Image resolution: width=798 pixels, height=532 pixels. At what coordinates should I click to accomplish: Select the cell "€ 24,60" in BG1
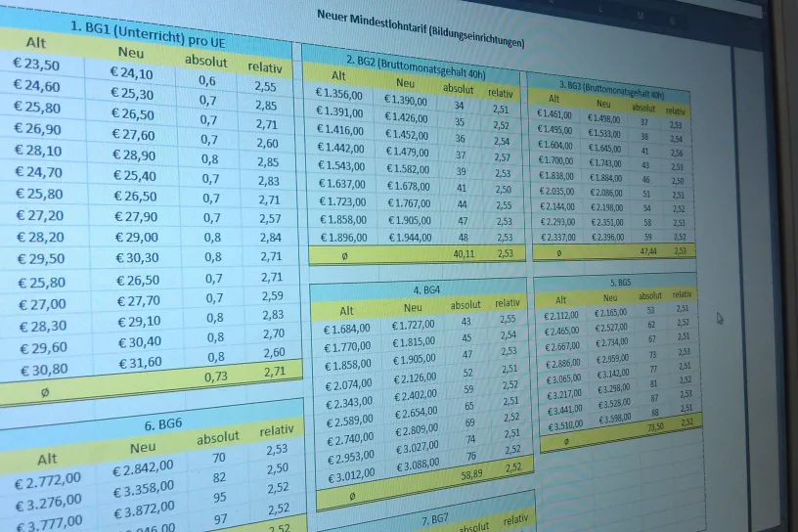37,85
